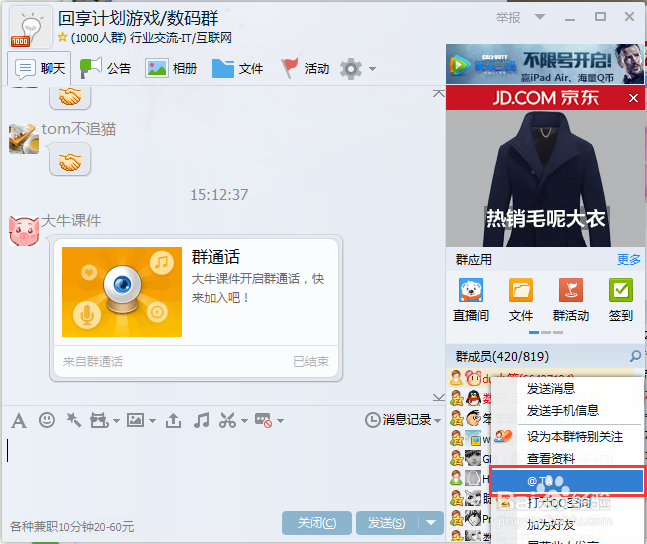647x544 pixels.
Task: Click the 举报 report link
Action: pyautogui.click(x=508, y=17)
